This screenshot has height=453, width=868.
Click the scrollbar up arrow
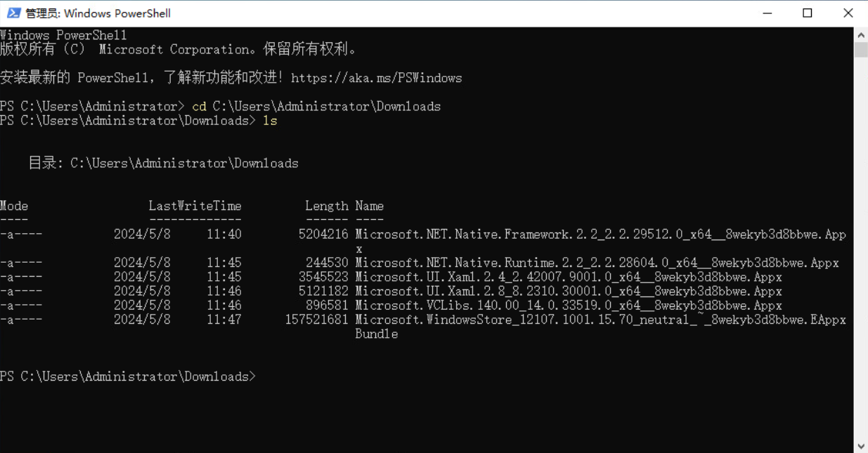pyautogui.click(x=861, y=34)
